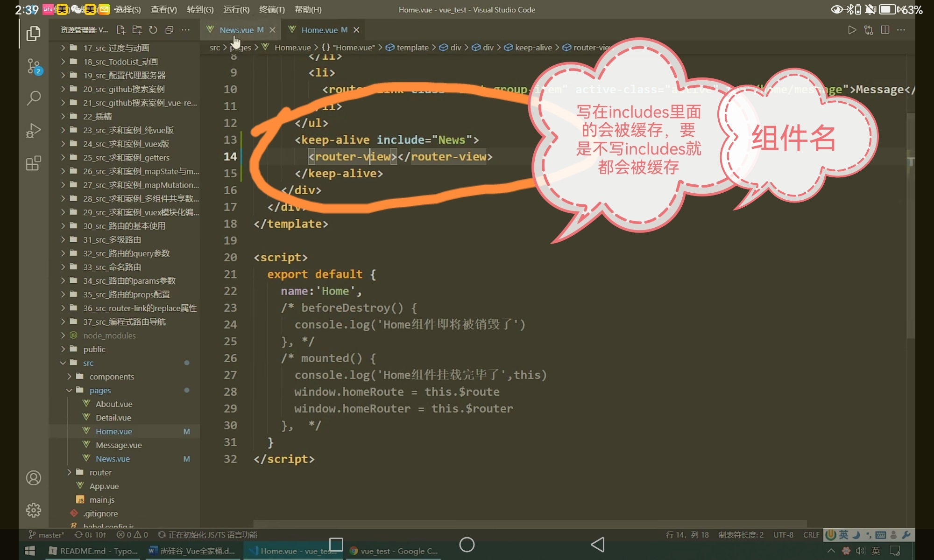The width and height of the screenshot is (934, 560).
Task: Switch to the News.vue tab
Action: (236, 30)
